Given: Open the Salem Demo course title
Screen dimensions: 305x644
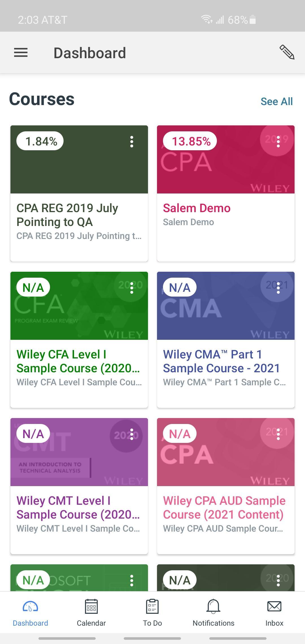Looking at the screenshot, I should coord(197,208).
